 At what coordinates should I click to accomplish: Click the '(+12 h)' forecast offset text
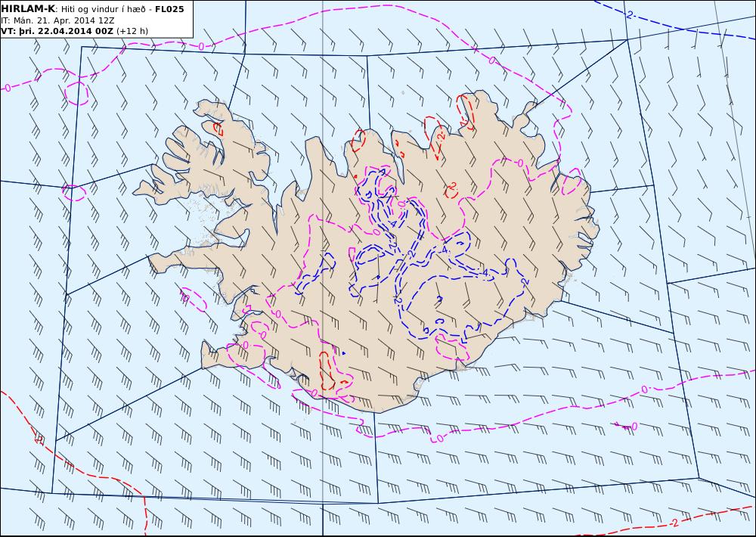click(132, 31)
